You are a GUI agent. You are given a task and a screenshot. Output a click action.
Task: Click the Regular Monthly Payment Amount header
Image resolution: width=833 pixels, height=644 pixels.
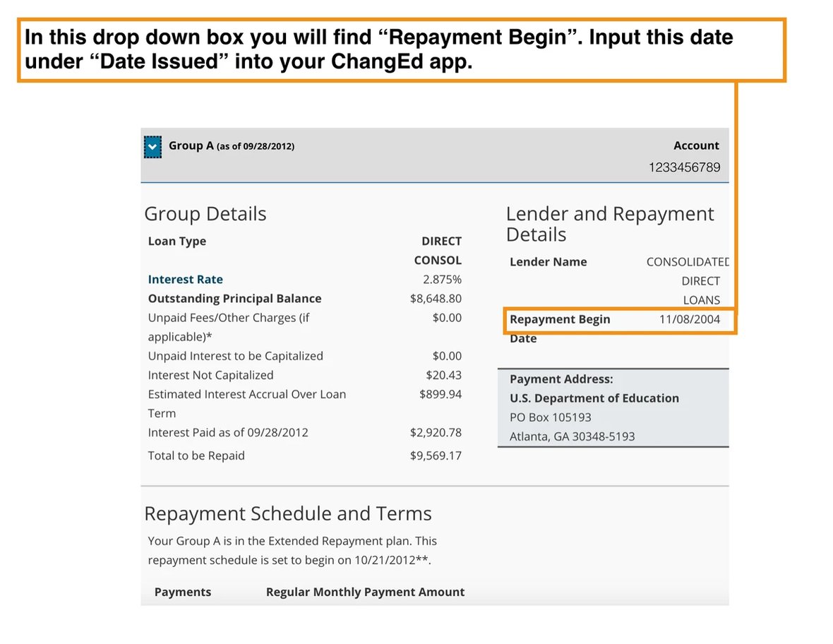pyautogui.click(x=365, y=592)
